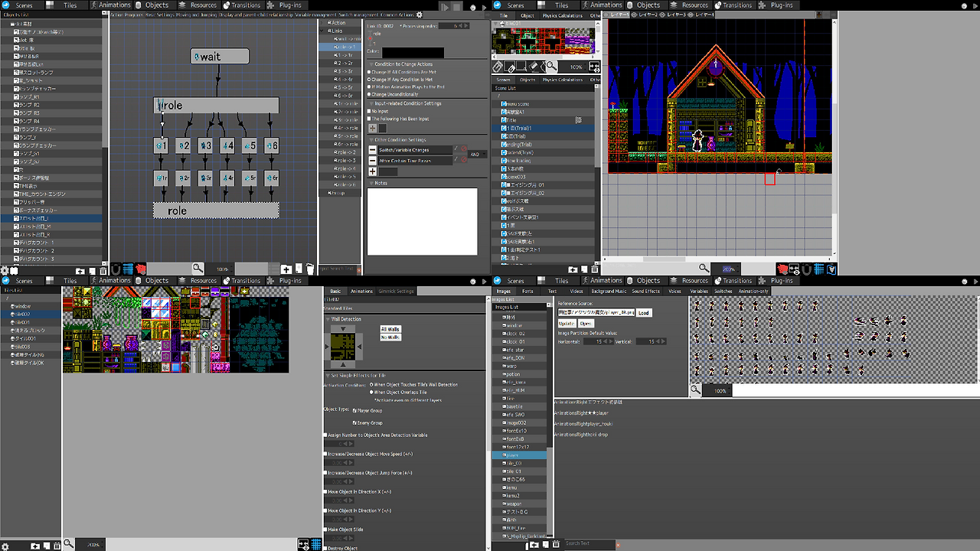Select the pen drawing tool above Scene List
The image size is (980, 551).
[498, 67]
